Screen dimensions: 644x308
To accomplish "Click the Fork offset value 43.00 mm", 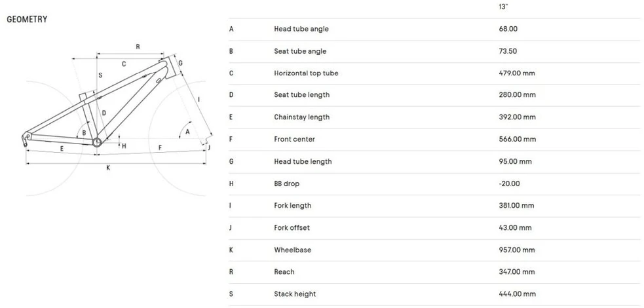I will 515,228.
